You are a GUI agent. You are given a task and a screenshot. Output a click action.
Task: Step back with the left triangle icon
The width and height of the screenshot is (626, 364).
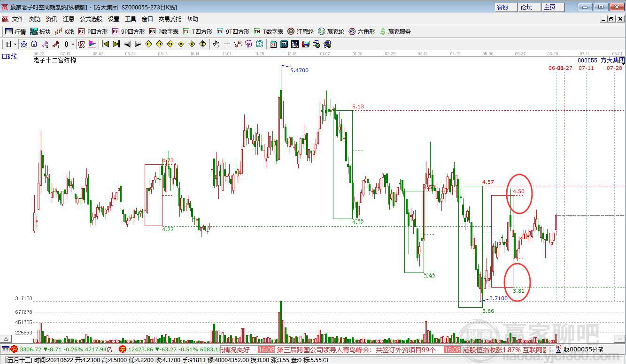(x=127, y=44)
